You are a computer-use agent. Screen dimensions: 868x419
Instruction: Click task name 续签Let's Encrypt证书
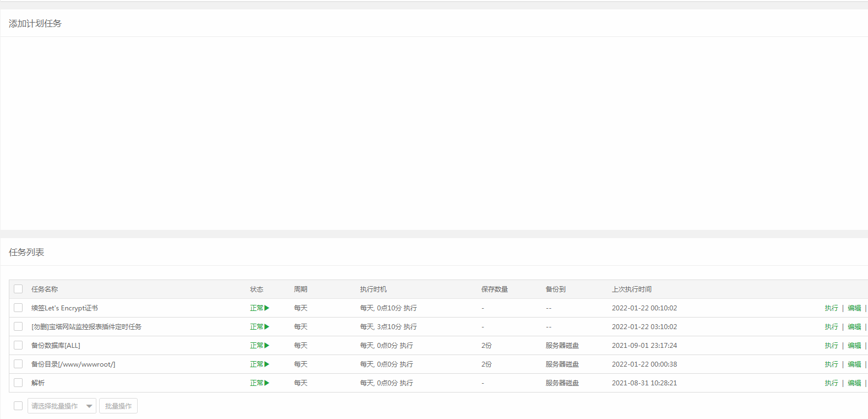(64, 308)
